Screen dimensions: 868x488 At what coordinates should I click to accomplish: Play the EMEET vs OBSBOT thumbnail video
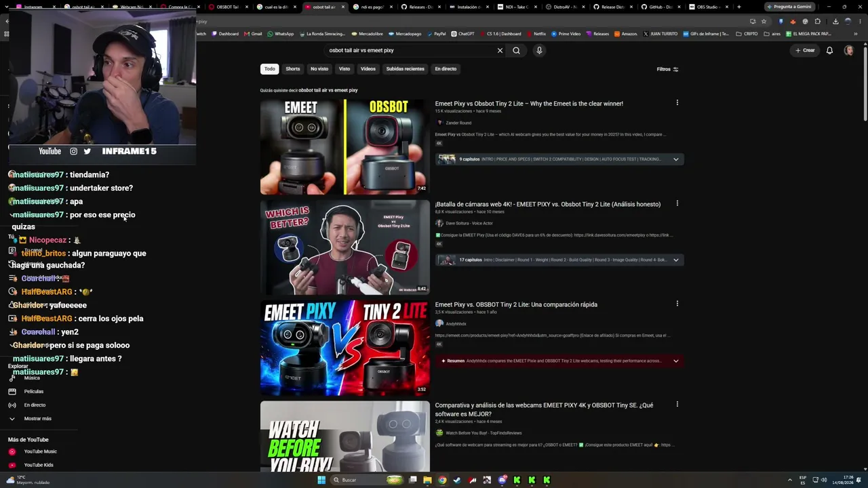[x=345, y=146]
